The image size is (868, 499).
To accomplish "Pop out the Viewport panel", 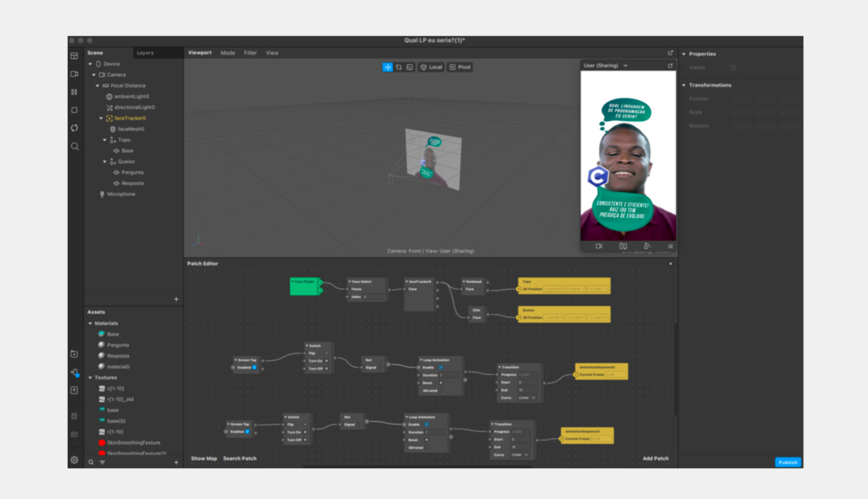I will pos(670,53).
